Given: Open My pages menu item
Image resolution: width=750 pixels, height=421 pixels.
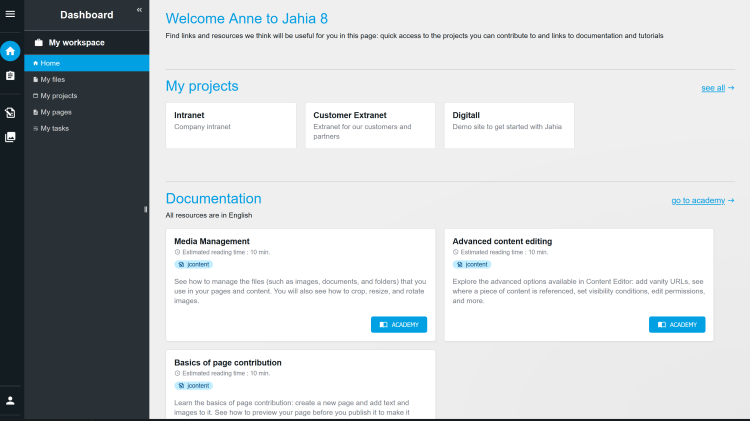Looking at the screenshot, I should coord(87,112).
